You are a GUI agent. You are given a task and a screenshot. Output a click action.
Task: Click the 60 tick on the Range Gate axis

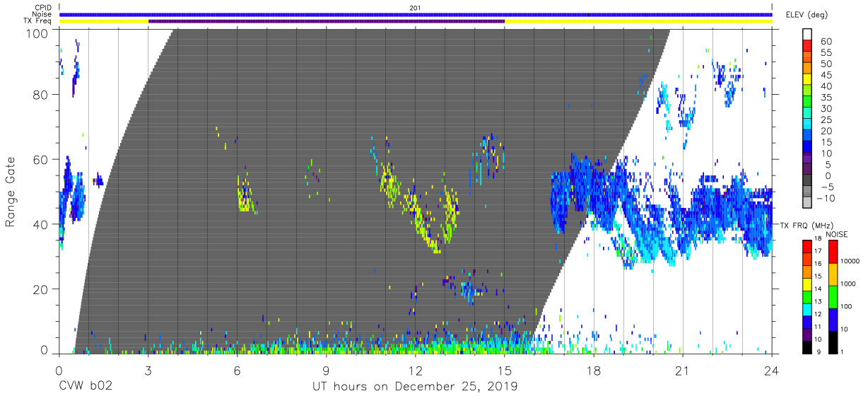click(x=40, y=160)
